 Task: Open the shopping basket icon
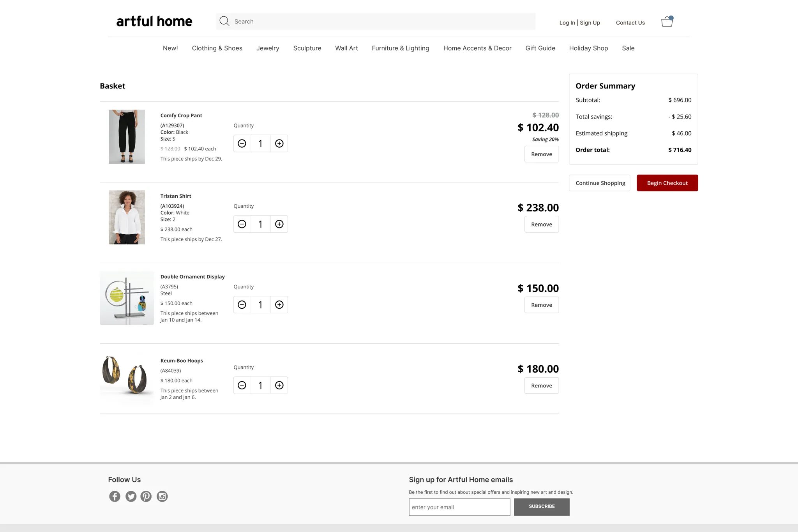pos(667,21)
